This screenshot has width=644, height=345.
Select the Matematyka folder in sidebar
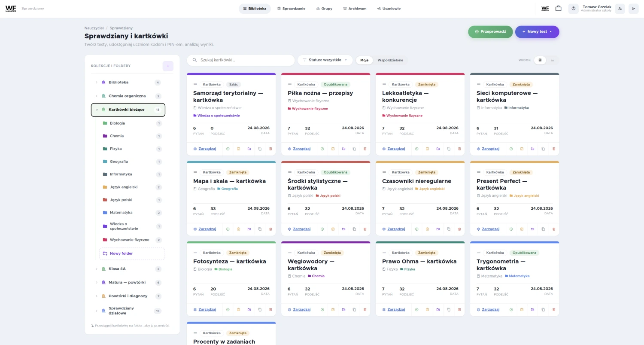pyautogui.click(x=132, y=213)
